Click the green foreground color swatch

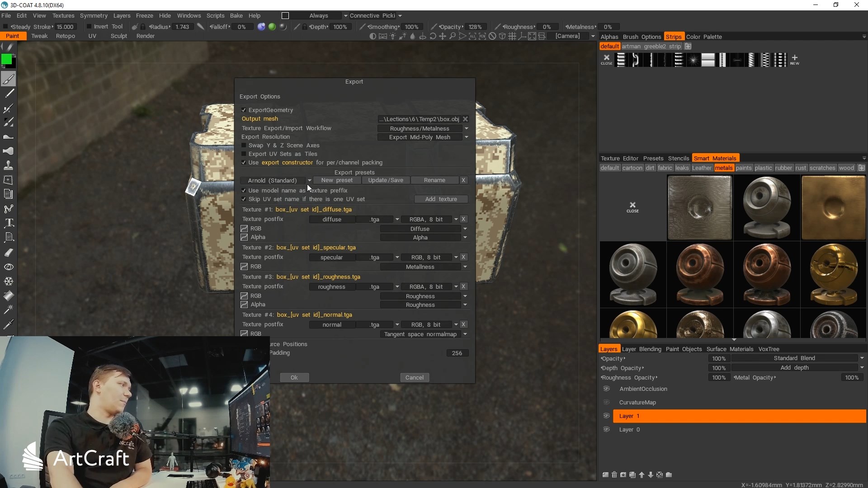tap(6, 59)
